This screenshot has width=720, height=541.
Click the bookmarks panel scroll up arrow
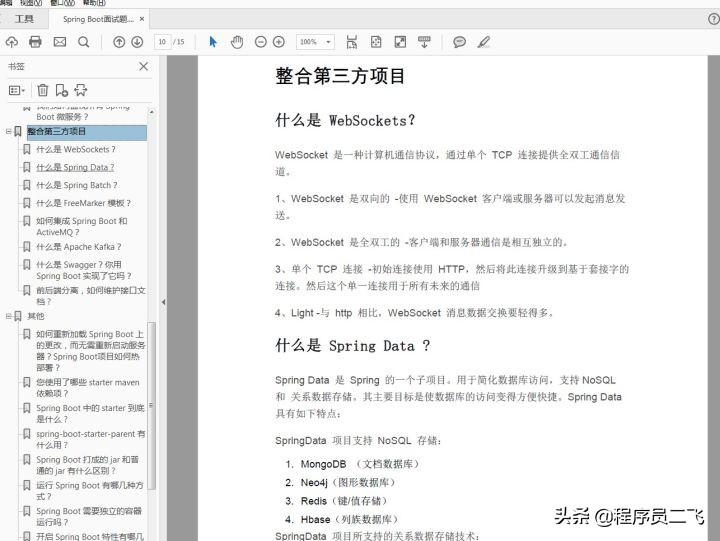coord(152,112)
